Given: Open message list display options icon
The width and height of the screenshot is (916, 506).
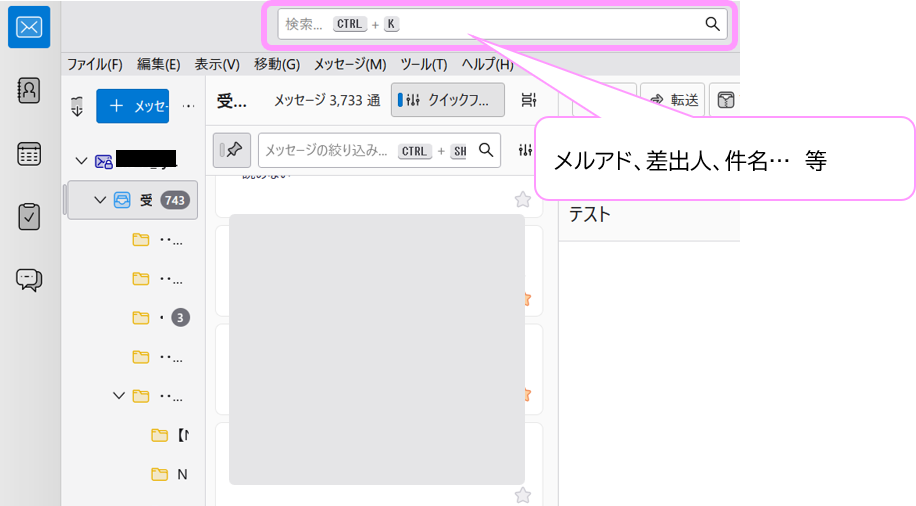Looking at the screenshot, I should [x=529, y=100].
